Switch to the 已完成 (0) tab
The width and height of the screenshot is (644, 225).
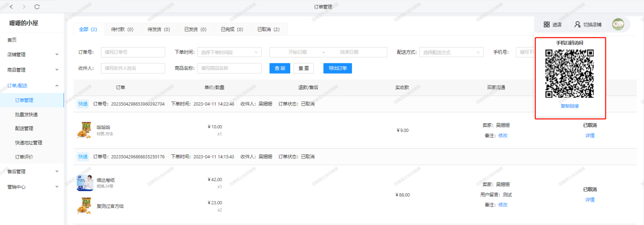[x=232, y=30]
